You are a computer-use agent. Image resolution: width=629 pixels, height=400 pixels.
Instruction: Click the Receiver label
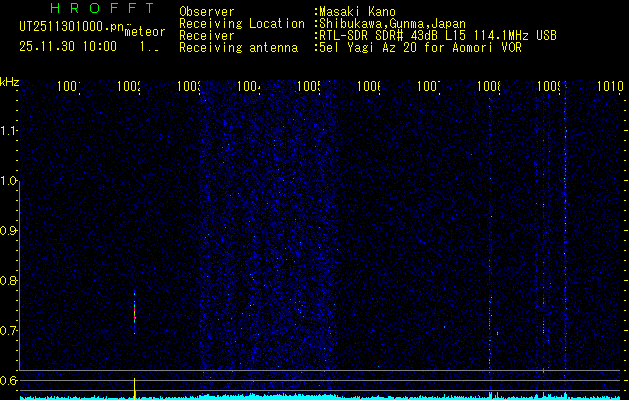207,36
